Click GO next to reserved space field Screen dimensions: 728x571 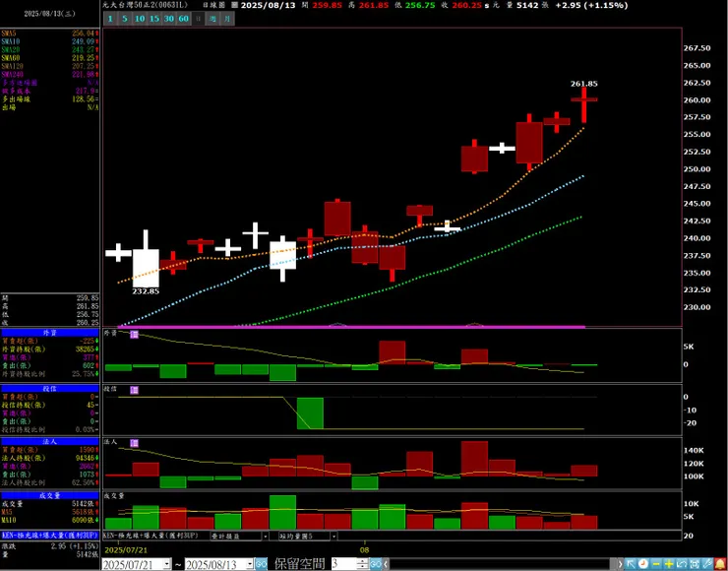[376, 564]
